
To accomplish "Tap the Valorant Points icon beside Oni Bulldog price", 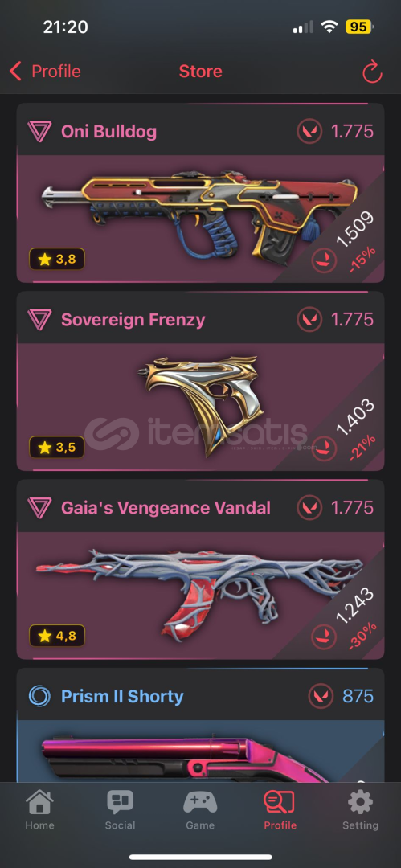I will (x=309, y=132).
